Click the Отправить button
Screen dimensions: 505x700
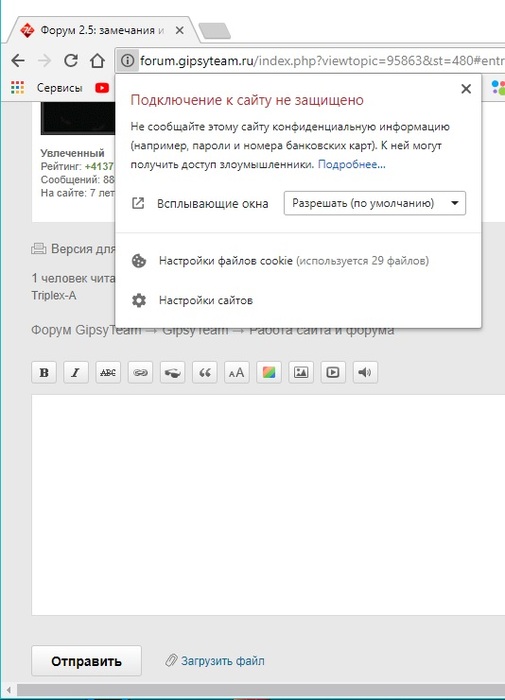tap(86, 661)
